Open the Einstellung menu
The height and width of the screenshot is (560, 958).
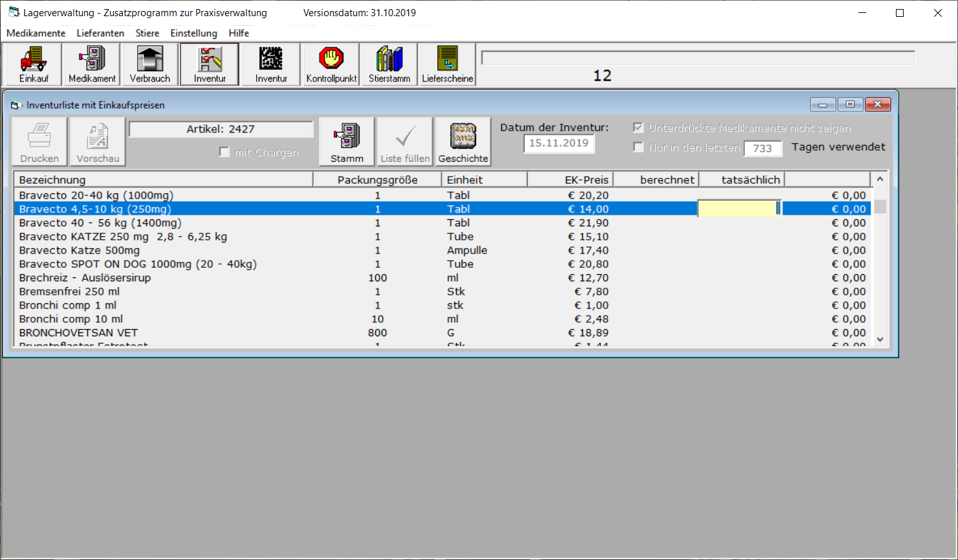pyautogui.click(x=194, y=33)
